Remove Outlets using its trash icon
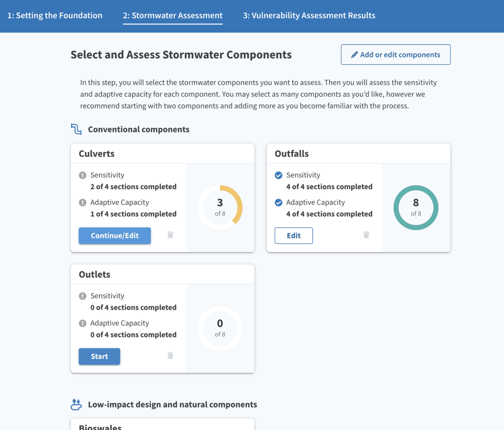 click(170, 356)
